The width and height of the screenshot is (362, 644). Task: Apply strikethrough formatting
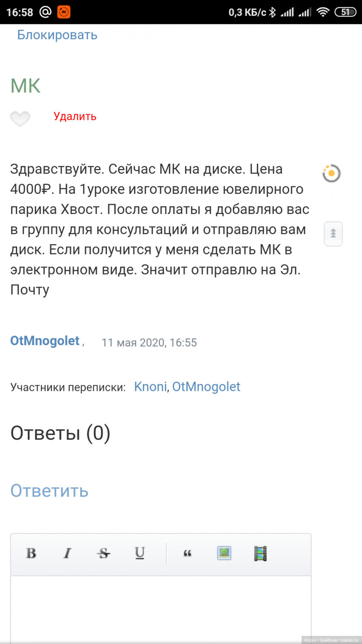pos(103,553)
